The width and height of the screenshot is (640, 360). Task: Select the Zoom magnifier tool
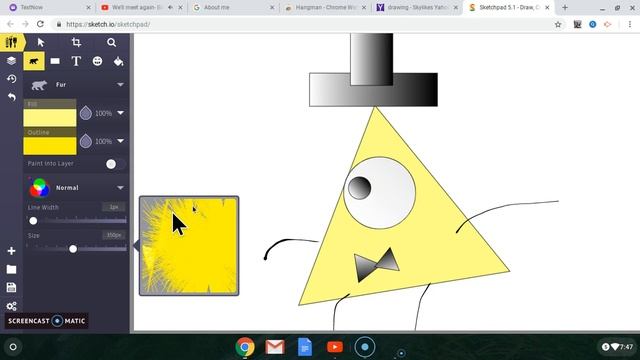(111, 42)
